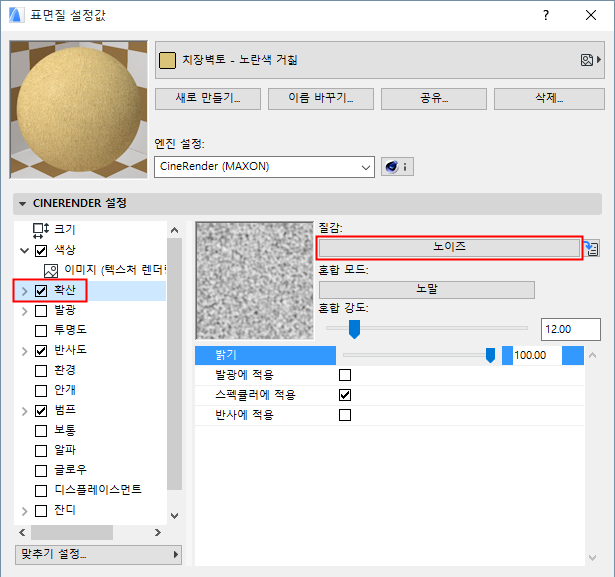Expand the 확산 tree node

click(x=25, y=291)
